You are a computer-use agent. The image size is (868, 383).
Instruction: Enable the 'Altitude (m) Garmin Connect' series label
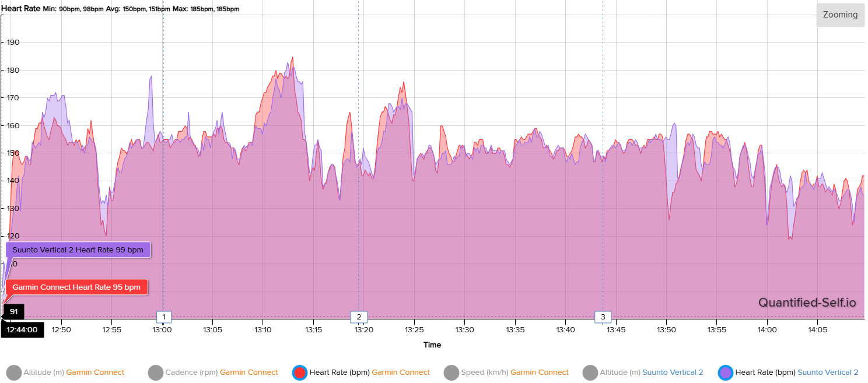pyautogui.click(x=74, y=373)
